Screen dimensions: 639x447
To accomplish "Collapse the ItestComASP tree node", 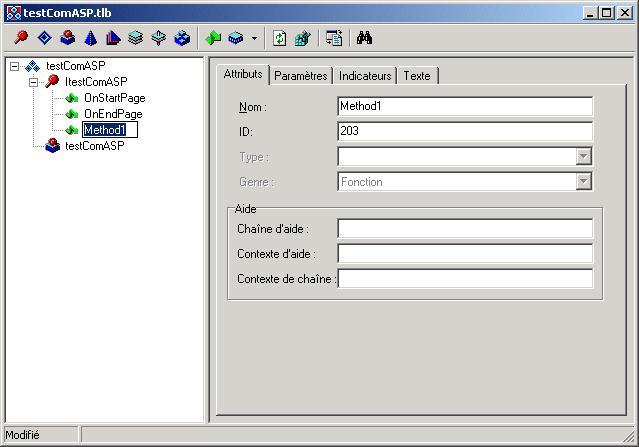I will pyautogui.click(x=33, y=82).
